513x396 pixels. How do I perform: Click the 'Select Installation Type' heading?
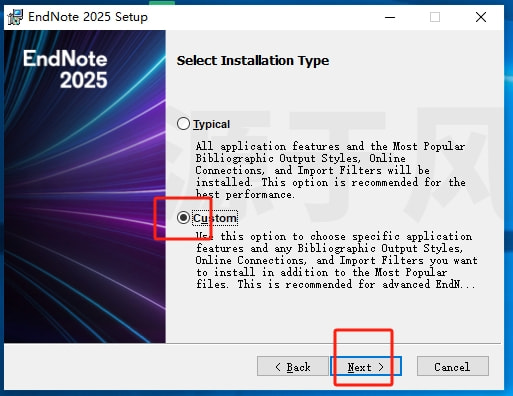(x=253, y=61)
